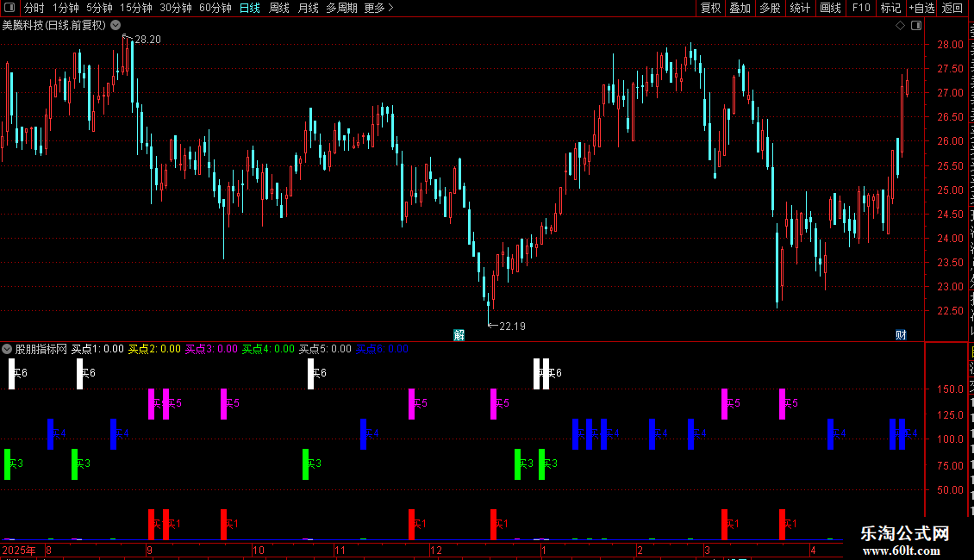The width and height of the screenshot is (974, 560).
Task: Select the 15分钟 period
Action: click(x=135, y=8)
